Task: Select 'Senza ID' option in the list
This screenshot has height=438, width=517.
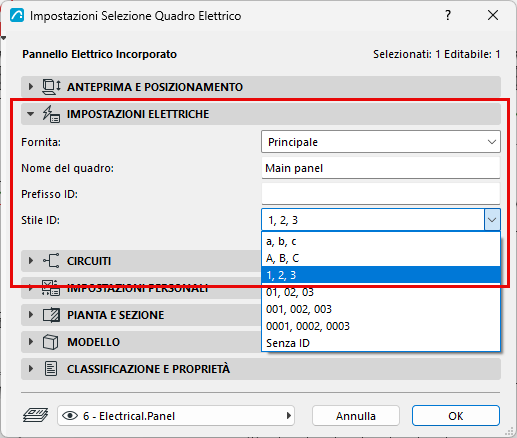Action: click(x=381, y=343)
